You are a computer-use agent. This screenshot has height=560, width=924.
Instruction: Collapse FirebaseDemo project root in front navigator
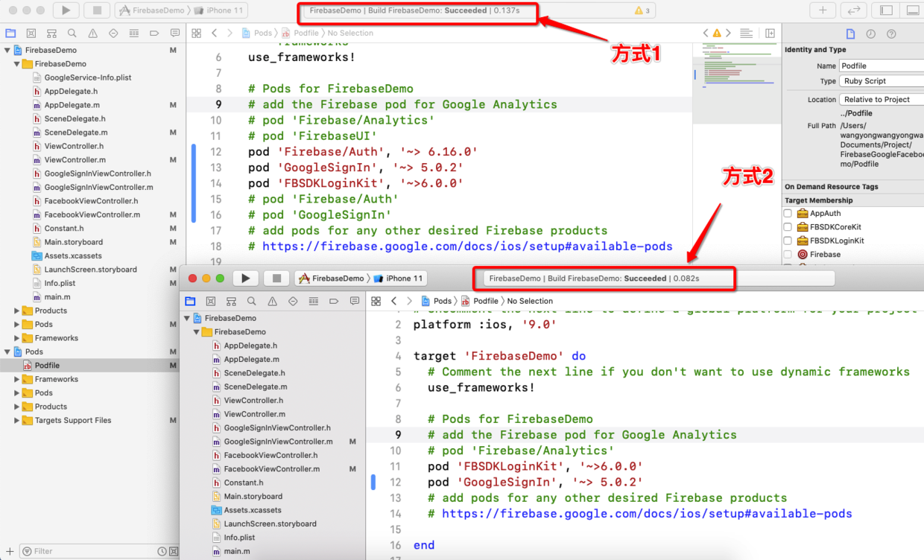188,318
